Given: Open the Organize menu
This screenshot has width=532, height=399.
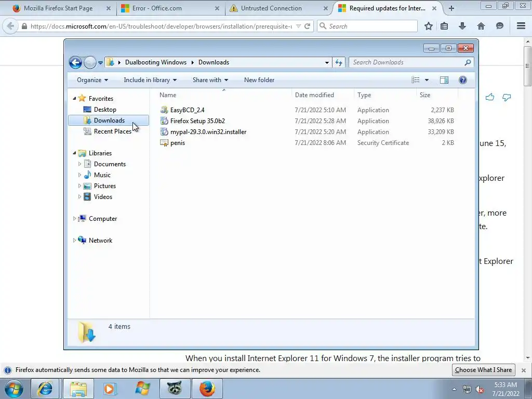Looking at the screenshot, I should [x=92, y=80].
